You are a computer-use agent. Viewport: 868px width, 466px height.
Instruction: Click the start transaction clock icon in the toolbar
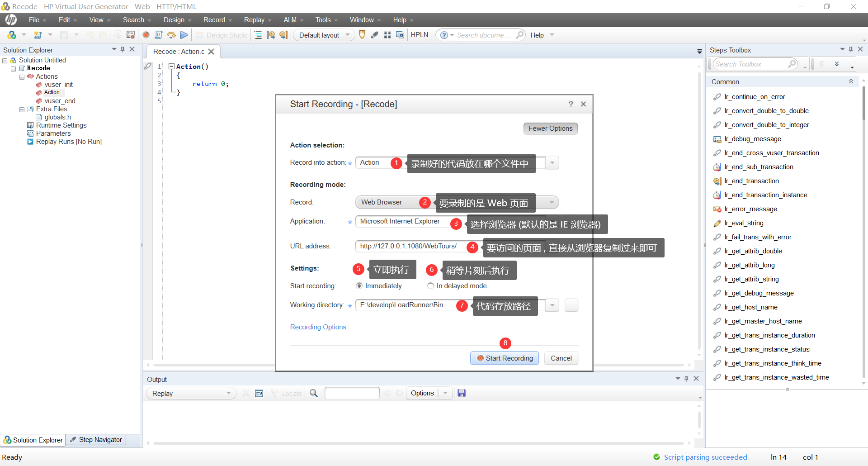point(271,35)
